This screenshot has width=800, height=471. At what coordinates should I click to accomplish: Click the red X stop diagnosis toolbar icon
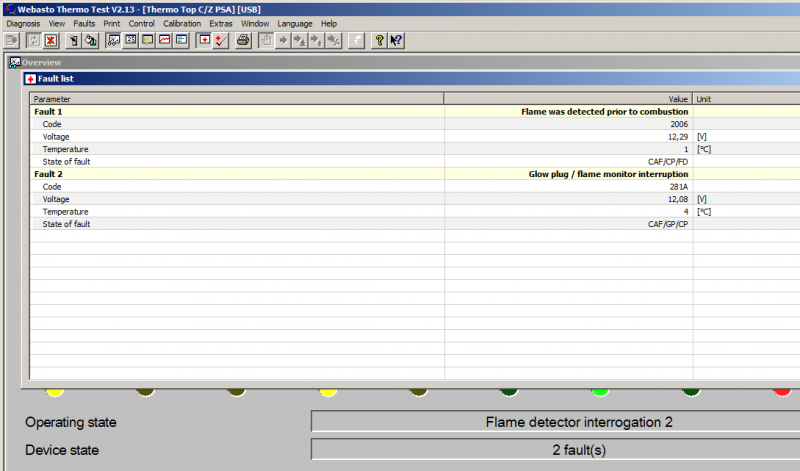[x=49, y=40]
